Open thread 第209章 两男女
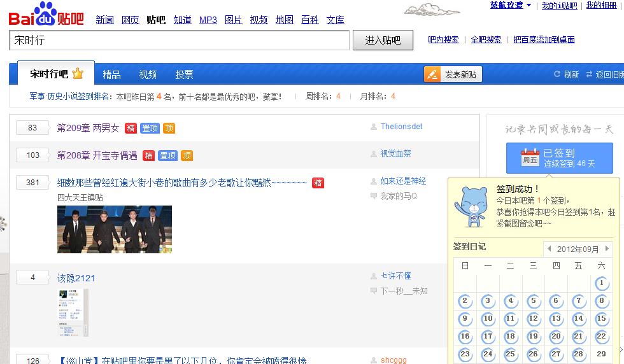 point(88,128)
